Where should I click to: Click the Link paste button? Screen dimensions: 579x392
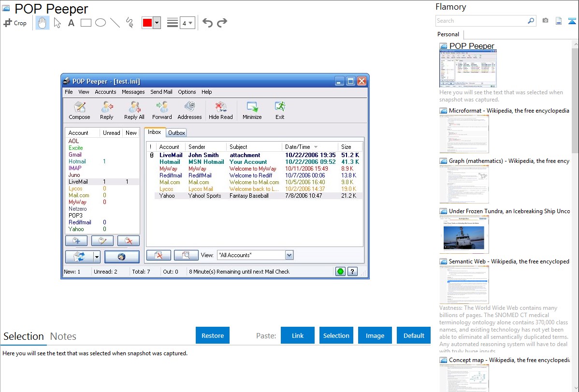click(x=298, y=335)
